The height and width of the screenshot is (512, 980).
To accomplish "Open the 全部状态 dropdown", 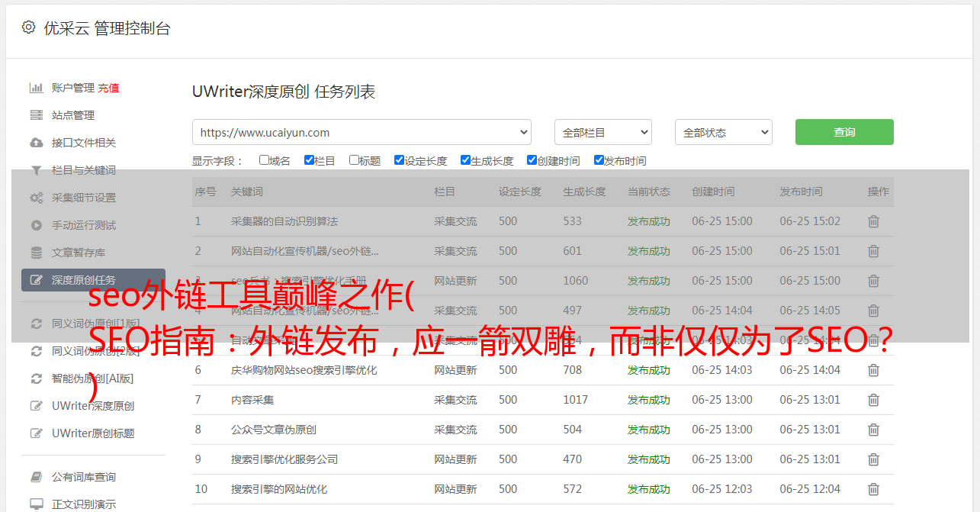I will pyautogui.click(x=723, y=132).
